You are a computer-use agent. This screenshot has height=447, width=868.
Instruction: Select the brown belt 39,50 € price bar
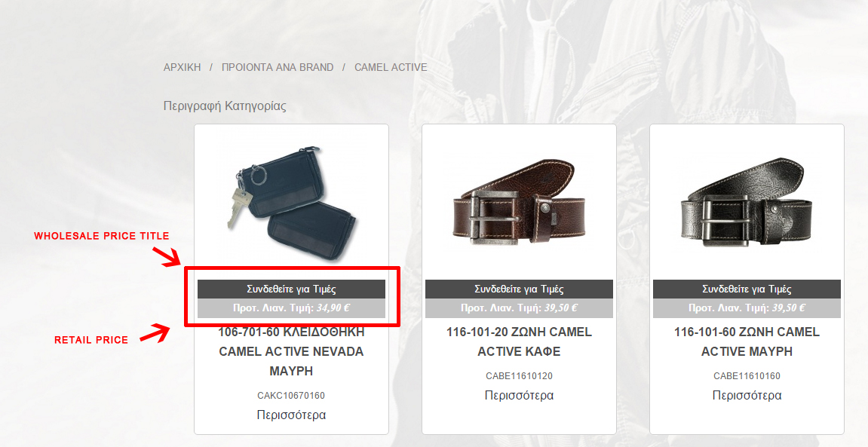coord(520,308)
